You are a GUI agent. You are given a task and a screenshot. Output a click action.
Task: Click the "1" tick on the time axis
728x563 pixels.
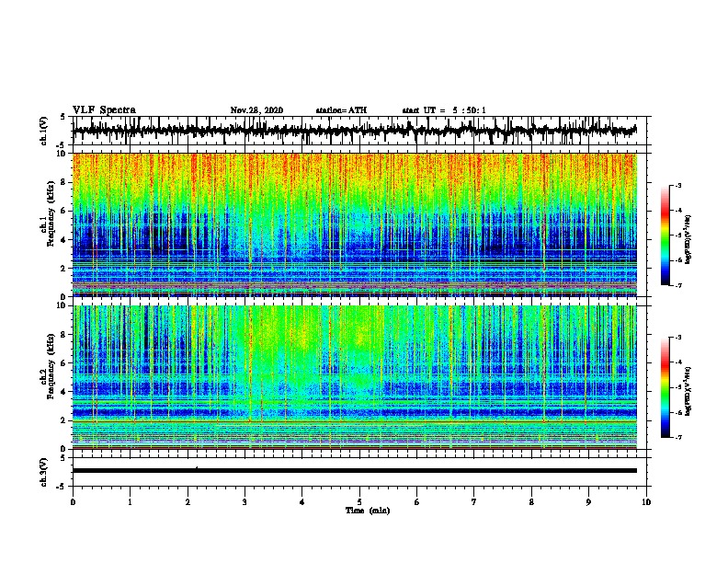(x=130, y=502)
